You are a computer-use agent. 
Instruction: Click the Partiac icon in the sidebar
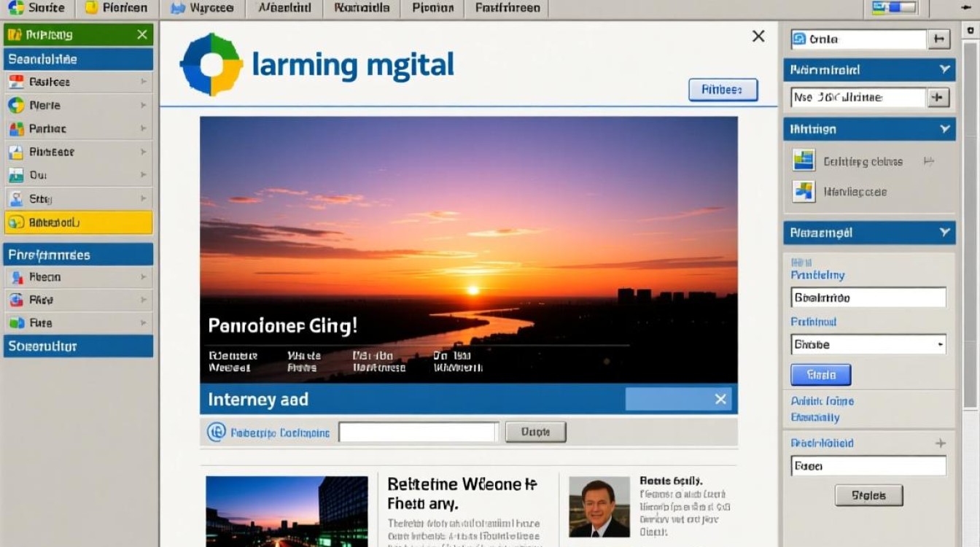[16, 129]
